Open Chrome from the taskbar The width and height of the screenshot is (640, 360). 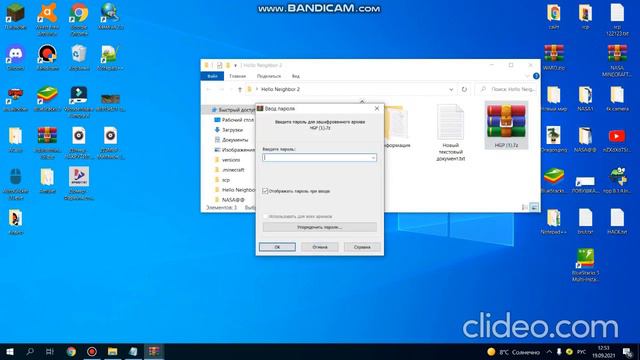(x=71, y=352)
